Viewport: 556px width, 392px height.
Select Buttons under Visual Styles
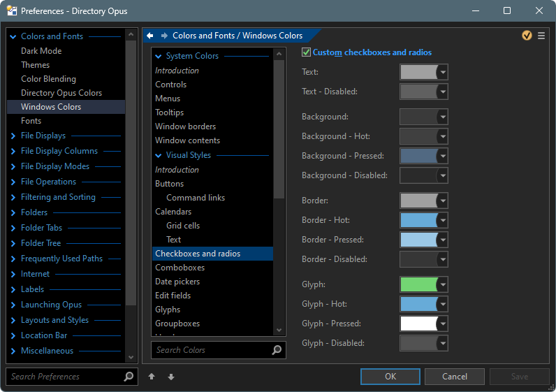click(169, 184)
